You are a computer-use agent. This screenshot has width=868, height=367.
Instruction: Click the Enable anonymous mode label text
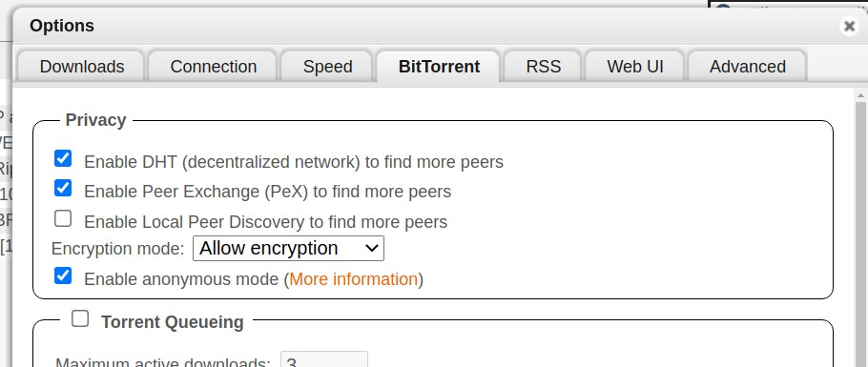pos(181,279)
